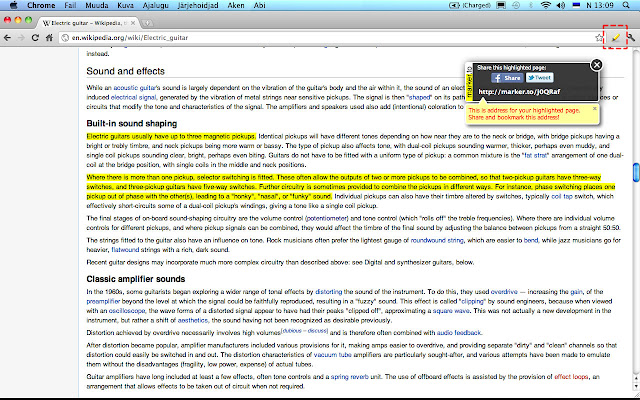The image size is (640, 400).
Task: Dismiss the yellow address tooltip
Action: (595, 107)
